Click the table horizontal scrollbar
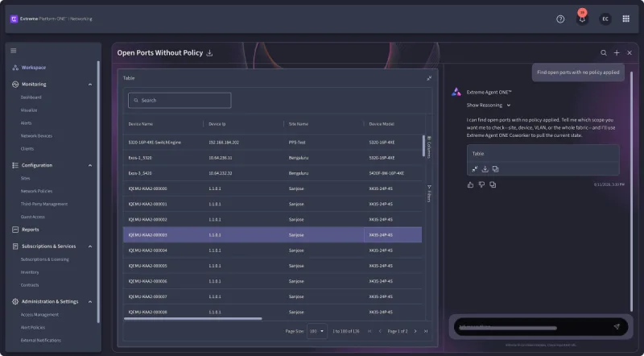Screen dimensions: 644x356 tap(192, 319)
